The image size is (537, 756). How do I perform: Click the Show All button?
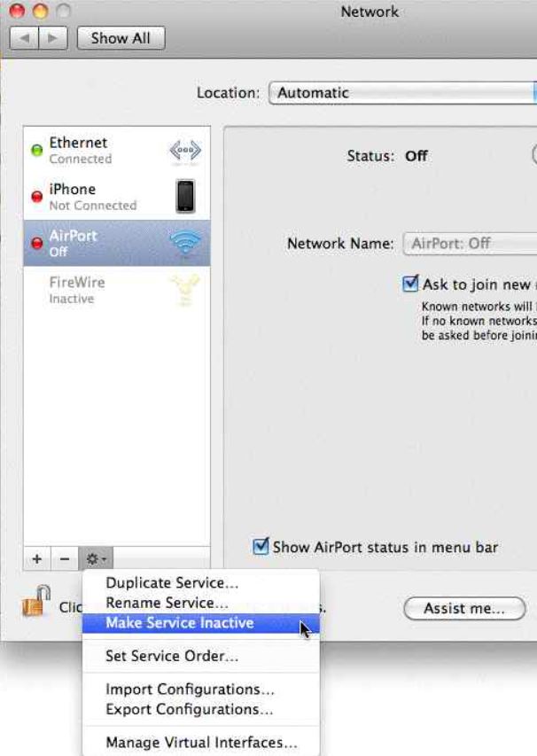121,38
